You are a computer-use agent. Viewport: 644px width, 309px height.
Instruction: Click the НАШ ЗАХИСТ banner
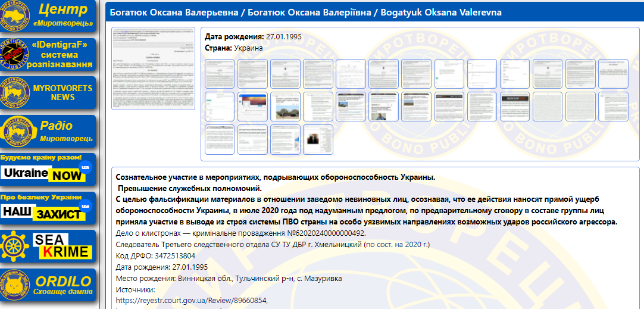(48, 208)
